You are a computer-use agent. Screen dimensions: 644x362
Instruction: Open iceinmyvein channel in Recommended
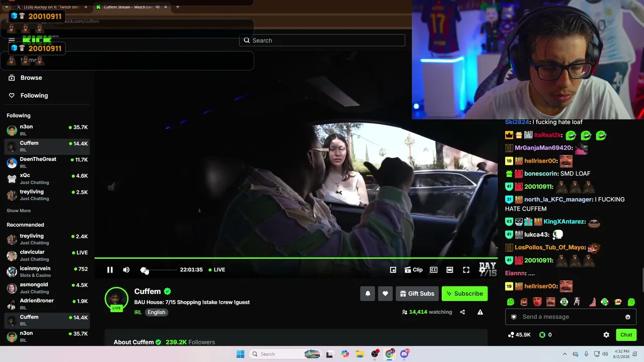click(47, 271)
